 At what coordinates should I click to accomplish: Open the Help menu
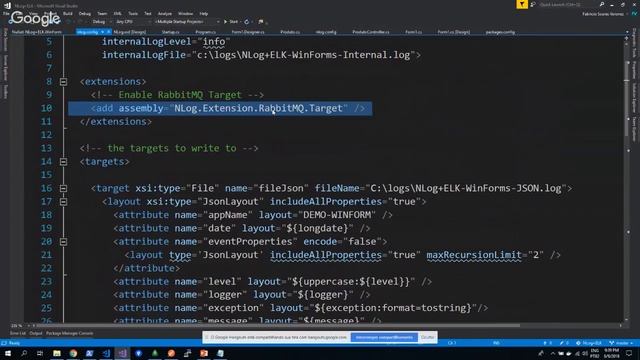pos(204,13)
